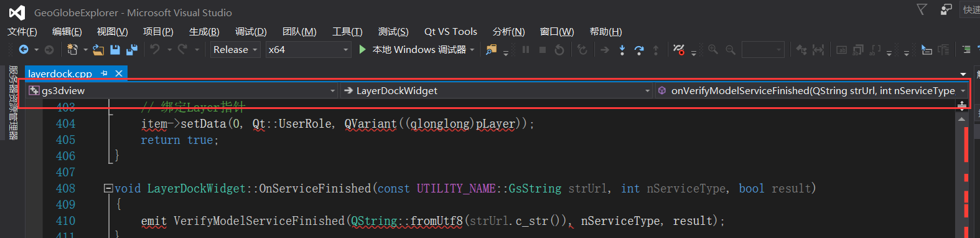Viewport: 980px width, 238px height.
Task: Open the 文件(F) menu
Action: pos(22,32)
